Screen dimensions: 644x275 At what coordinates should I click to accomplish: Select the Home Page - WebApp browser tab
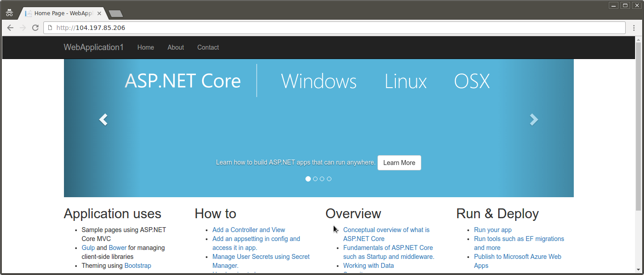63,13
